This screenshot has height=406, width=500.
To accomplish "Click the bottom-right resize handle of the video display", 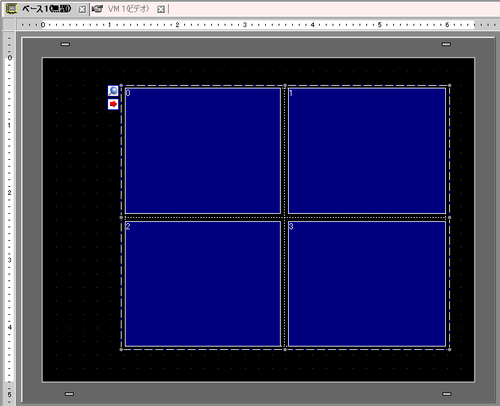I will [x=450, y=349].
